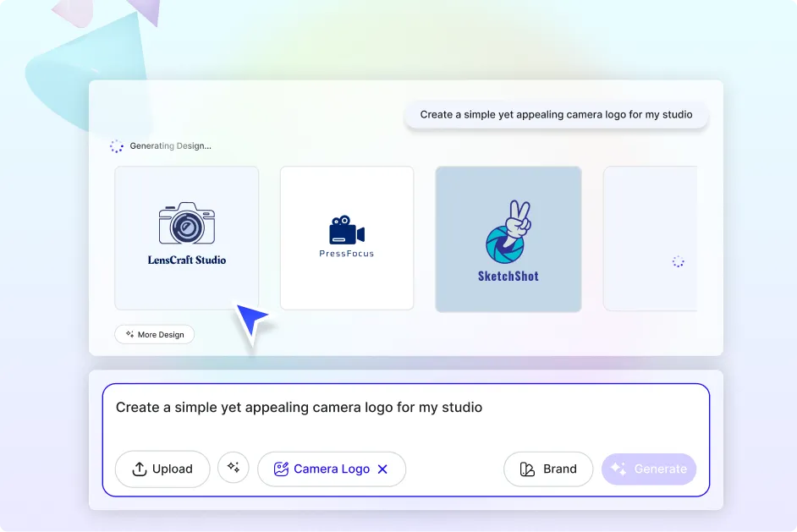797x532 pixels.
Task: Click the loading fourth design card
Action: (650, 239)
